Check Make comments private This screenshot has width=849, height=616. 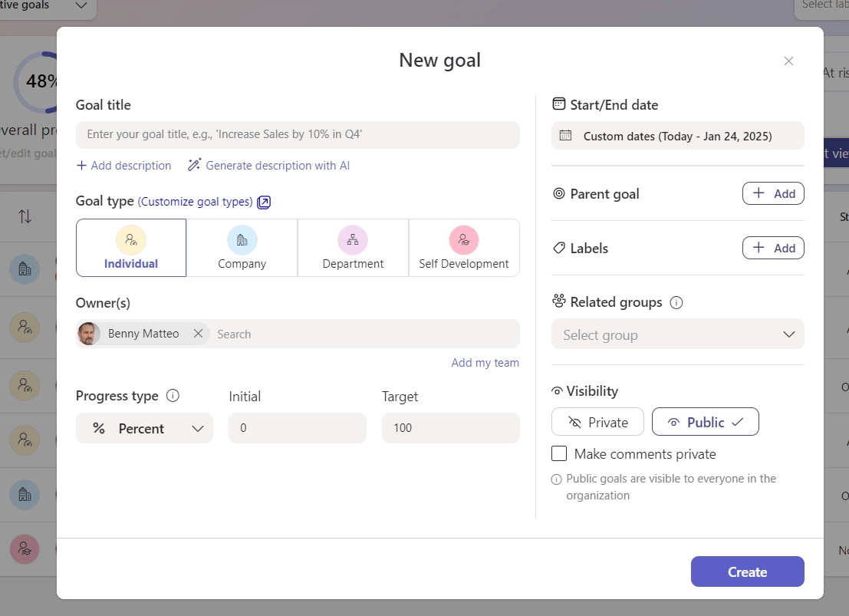click(x=559, y=453)
